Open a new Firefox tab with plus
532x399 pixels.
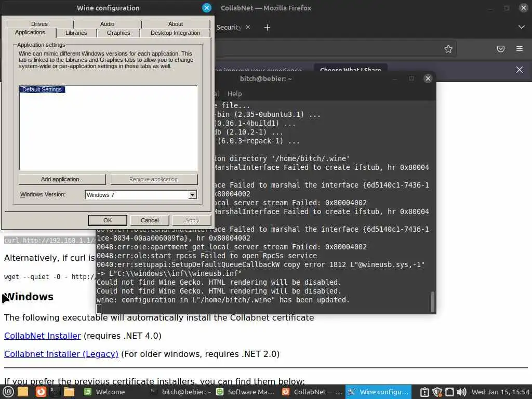(x=267, y=28)
